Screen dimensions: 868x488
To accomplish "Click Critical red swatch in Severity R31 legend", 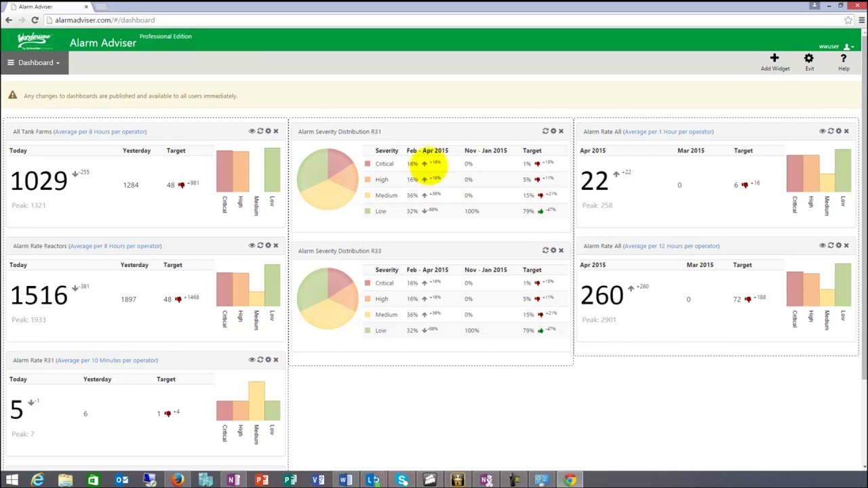I will pyautogui.click(x=368, y=164).
